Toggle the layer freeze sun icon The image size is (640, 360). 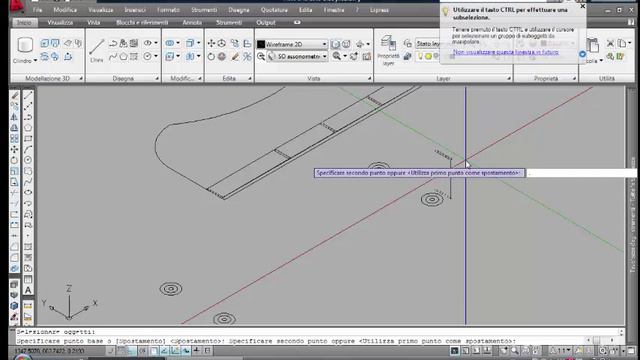click(428, 57)
